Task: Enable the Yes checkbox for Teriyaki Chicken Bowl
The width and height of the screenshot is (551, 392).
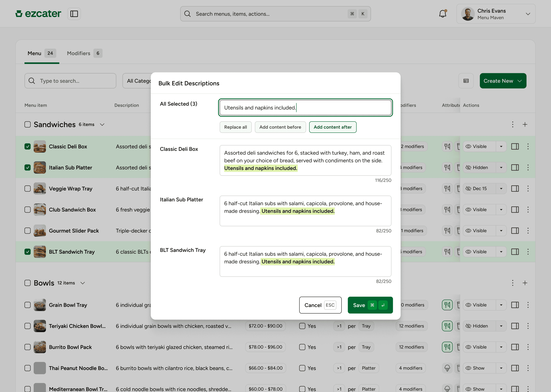Action: point(302,326)
